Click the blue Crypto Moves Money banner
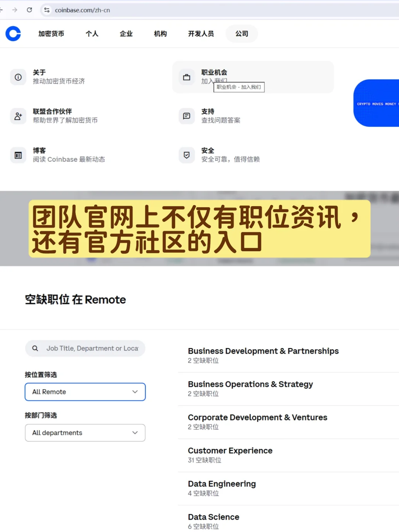The width and height of the screenshot is (399, 532). [x=376, y=103]
